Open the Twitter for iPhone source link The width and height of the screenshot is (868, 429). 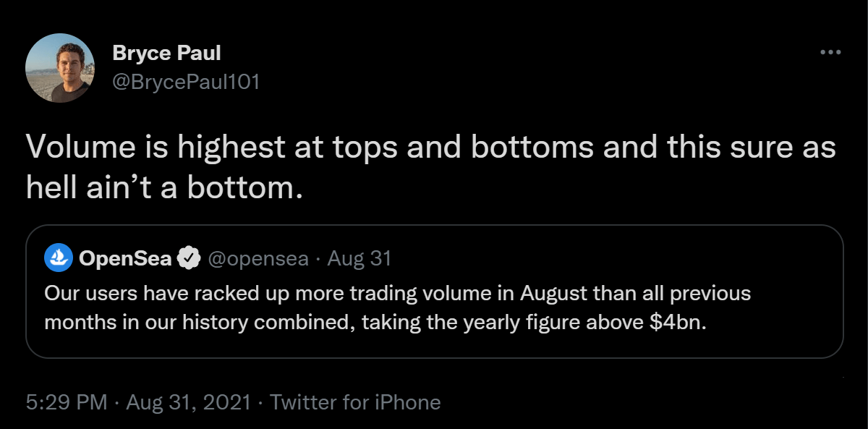[355, 402]
